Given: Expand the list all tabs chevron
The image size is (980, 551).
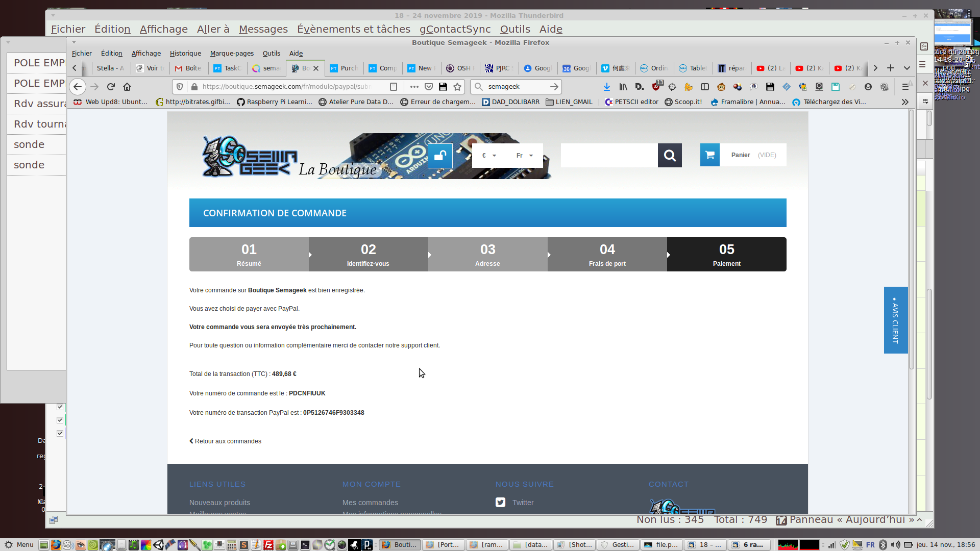Looking at the screenshot, I should click(906, 68).
